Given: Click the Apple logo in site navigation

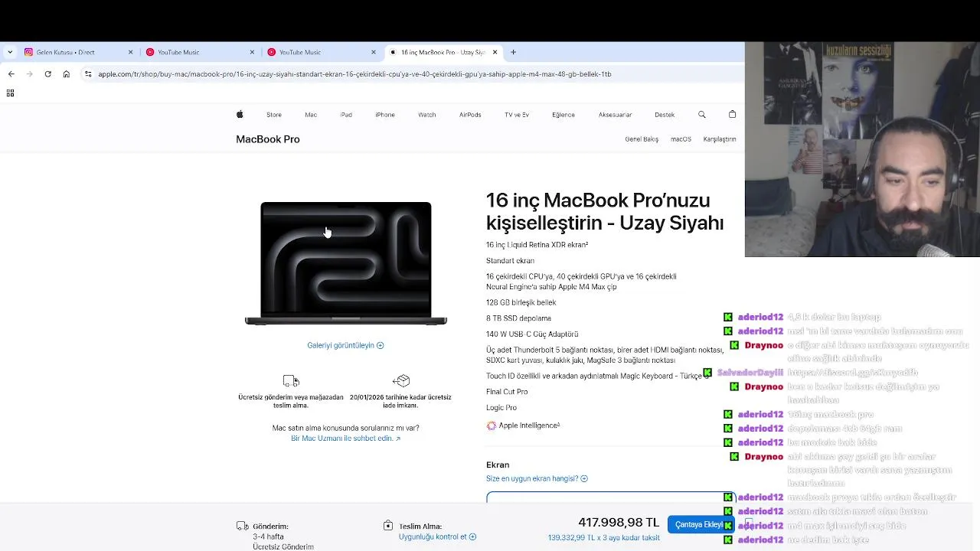Looking at the screenshot, I should click(240, 114).
